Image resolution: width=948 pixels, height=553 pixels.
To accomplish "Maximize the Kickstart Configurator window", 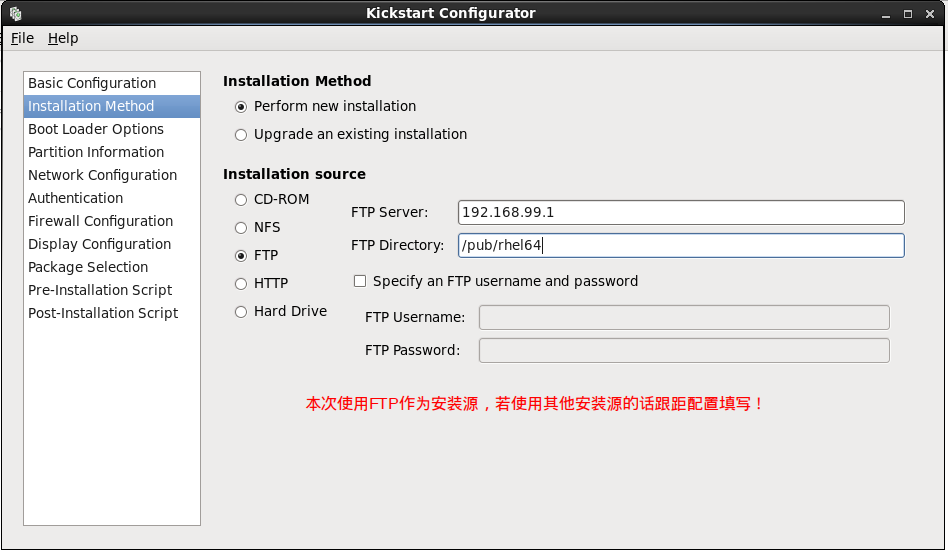I will coord(907,14).
